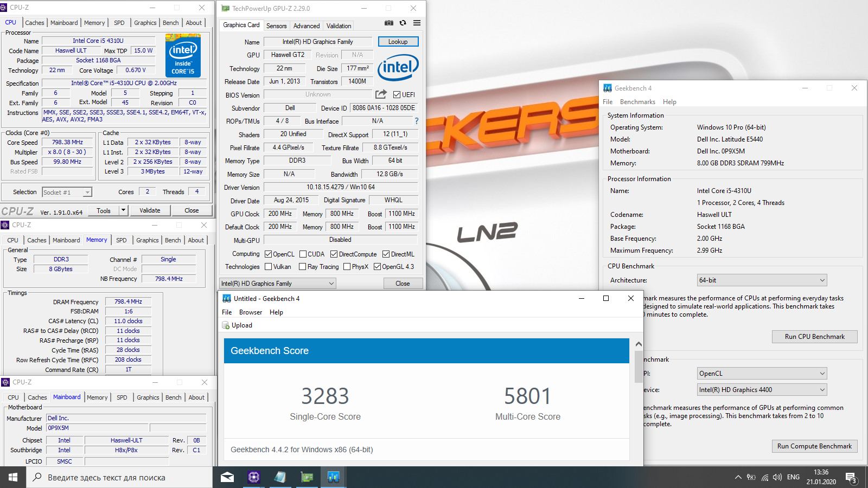This screenshot has width=868, height=488.
Task: Click the Tools button in CPU-Z
Action: pos(104,210)
